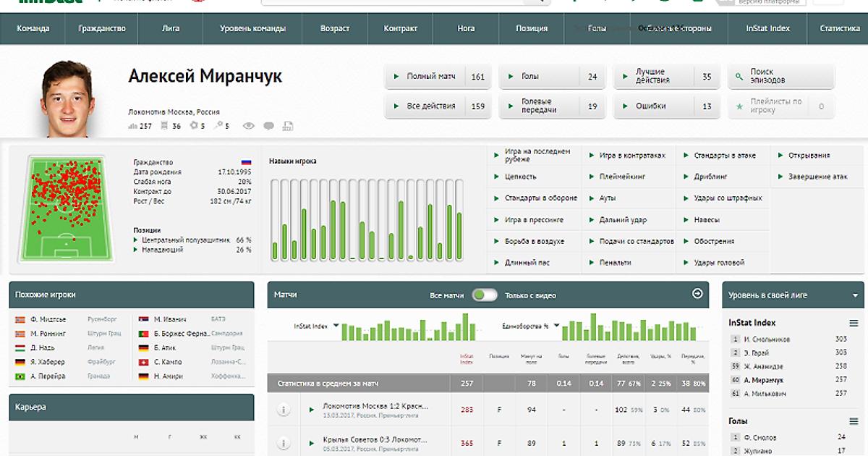
Task: Click the save/export icon next to comment bubble
Action: (288, 126)
